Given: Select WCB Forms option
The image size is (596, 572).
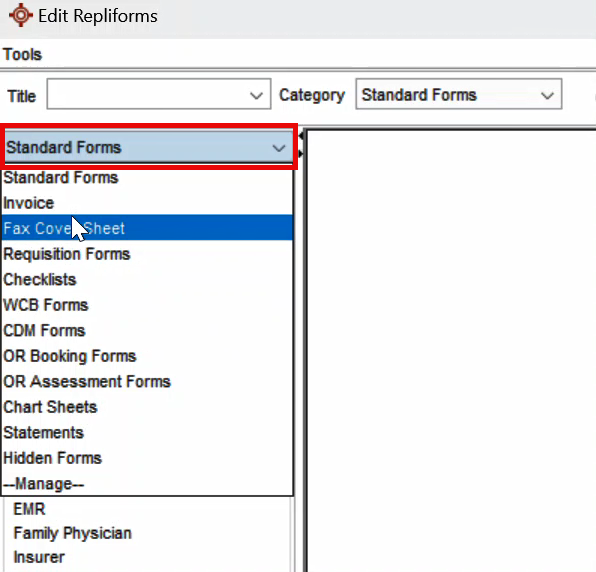Looking at the screenshot, I should click(147, 305).
